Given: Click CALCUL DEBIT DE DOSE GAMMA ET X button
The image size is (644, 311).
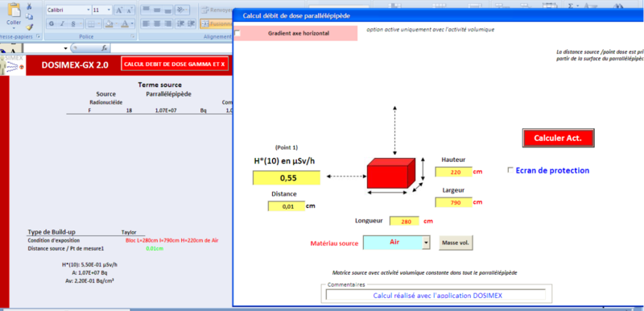Looking at the screenshot, I should point(175,64).
